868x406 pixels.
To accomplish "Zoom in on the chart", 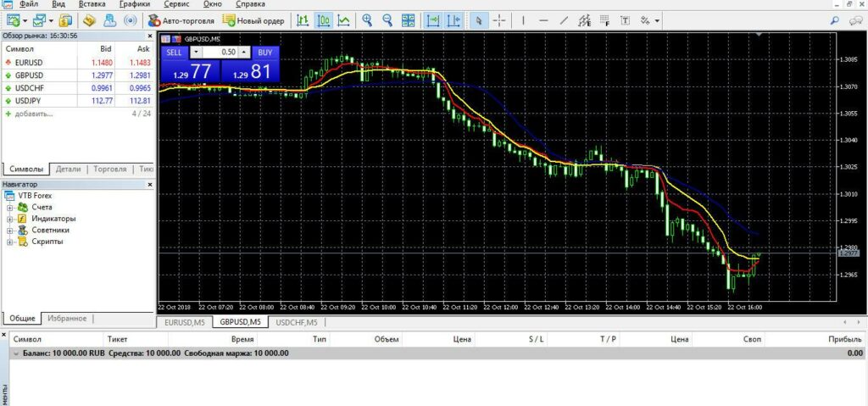I will tap(367, 19).
